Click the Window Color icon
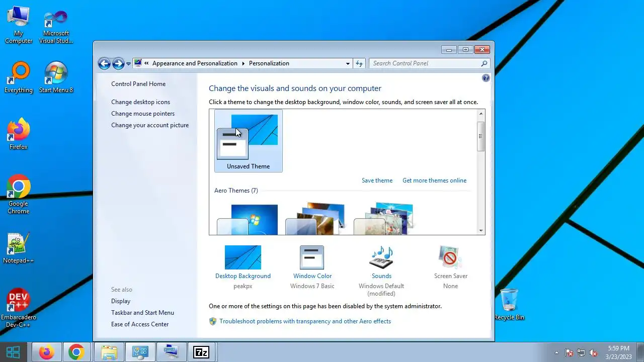This screenshot has height=362, width=644. coord(312,257)
